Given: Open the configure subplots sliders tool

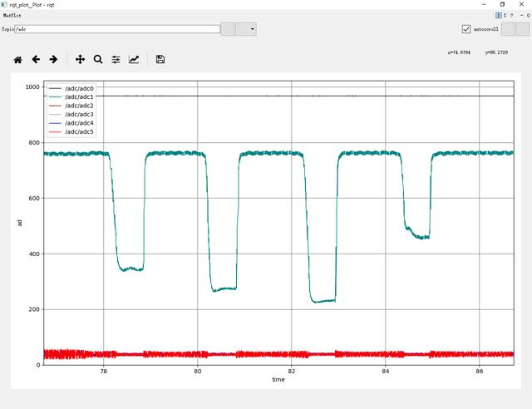Looking at the screenshot, I should [116, 59].
